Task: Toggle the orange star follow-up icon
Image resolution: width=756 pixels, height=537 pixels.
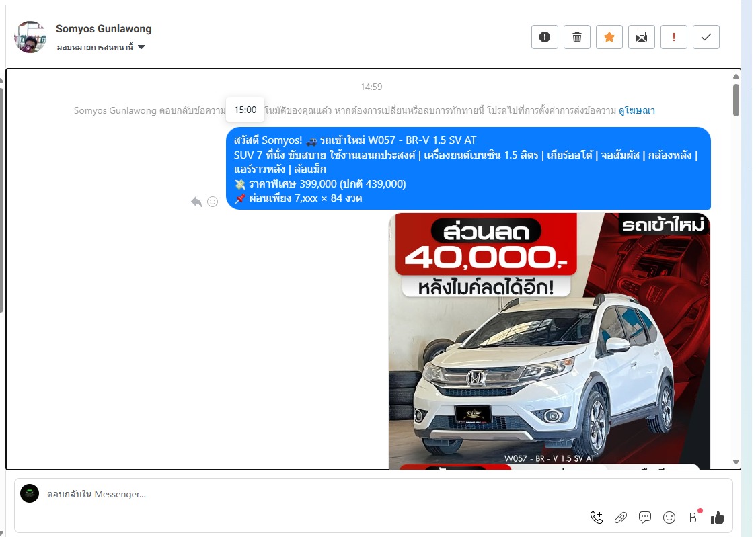Action: coord(609,37)
